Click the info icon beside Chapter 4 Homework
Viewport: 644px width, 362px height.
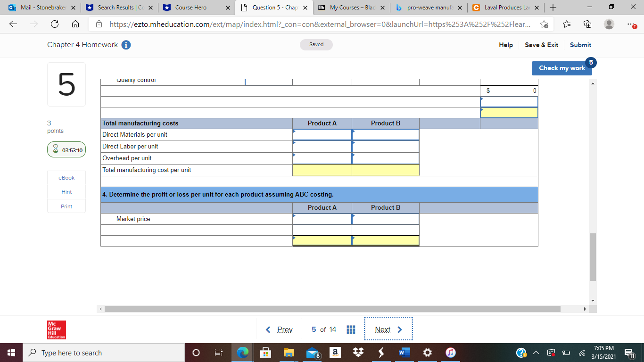click(125, 45)
